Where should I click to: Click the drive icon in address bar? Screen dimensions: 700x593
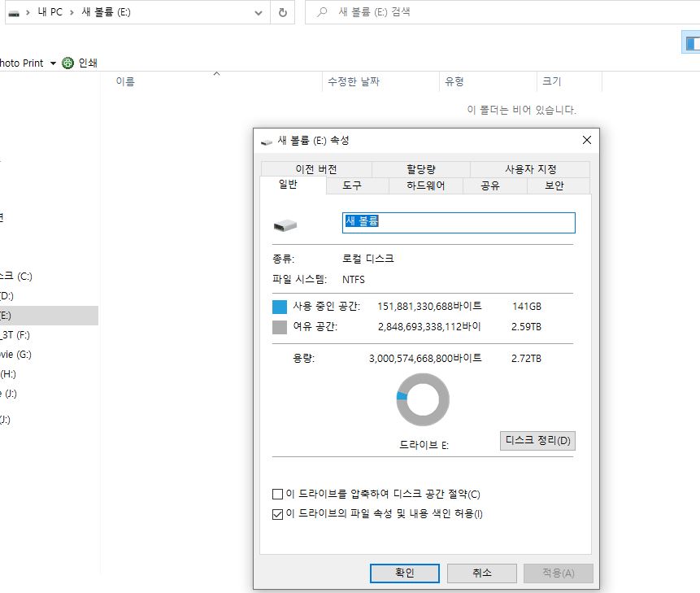tap(14, 13)
